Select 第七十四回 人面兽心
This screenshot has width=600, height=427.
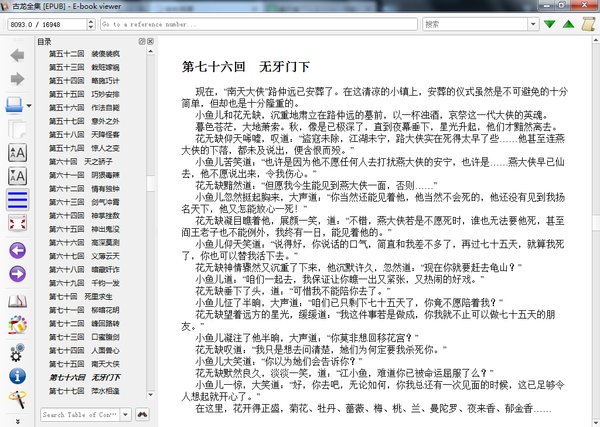pyautogui.click(x=84, y=350)
